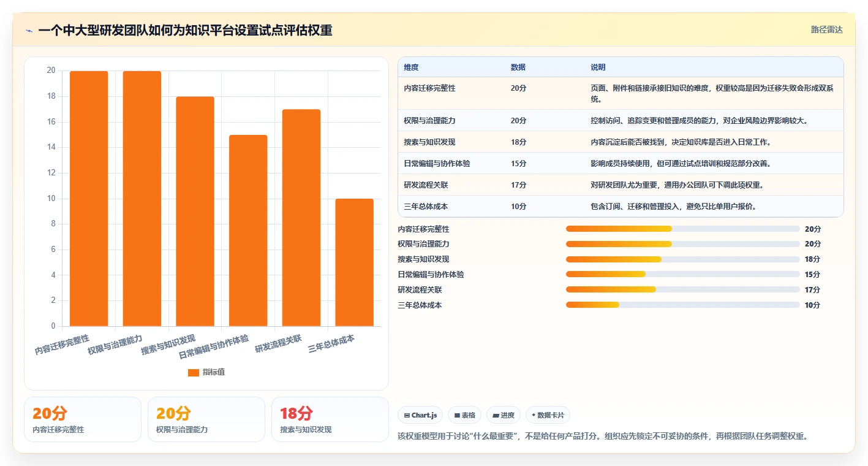Click 权限与治理能力 table row cell

430,121
